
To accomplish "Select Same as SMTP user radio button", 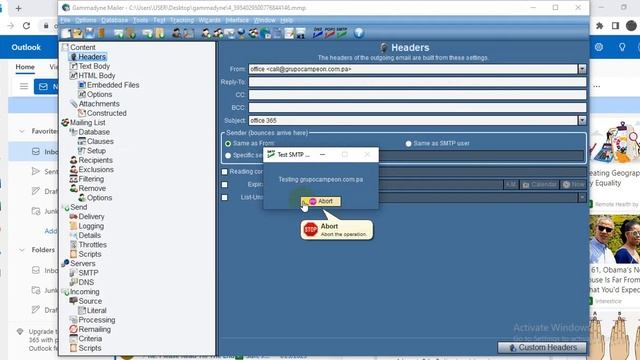I will [x=408, y=144].
